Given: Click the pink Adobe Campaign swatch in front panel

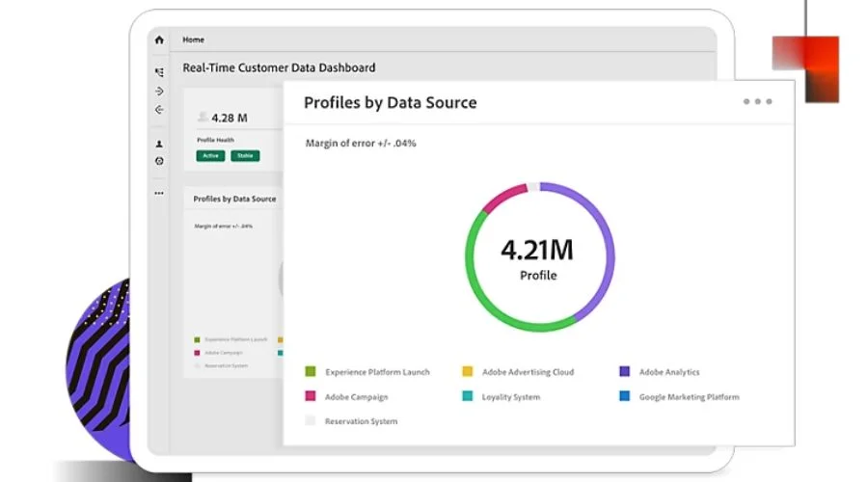Looking at the screenshot, I should click(311, 396).
